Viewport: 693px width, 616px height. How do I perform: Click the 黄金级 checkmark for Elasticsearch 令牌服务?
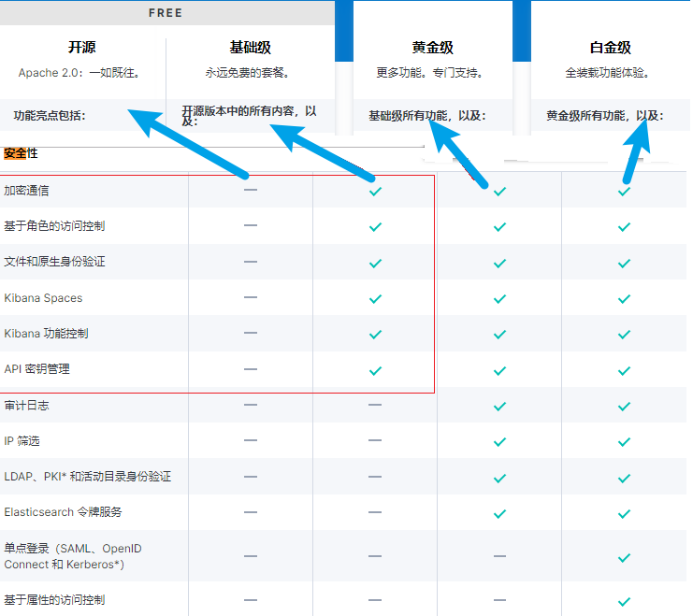499,513
